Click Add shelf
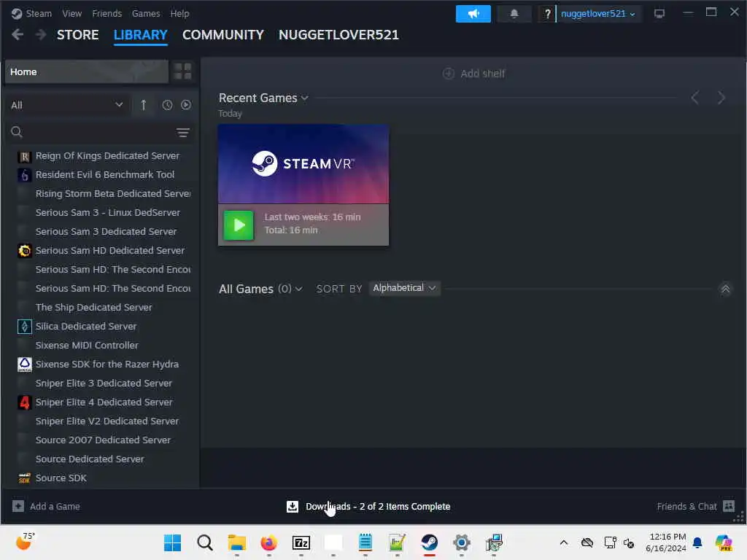The height and width of the screenshot is (560, 747). pos(473,74)
